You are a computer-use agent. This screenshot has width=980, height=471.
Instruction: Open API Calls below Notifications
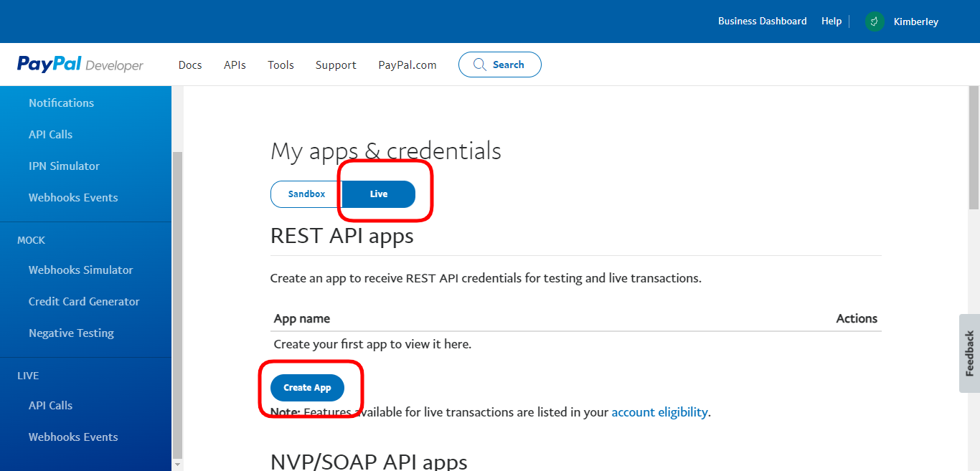[50, 135]
